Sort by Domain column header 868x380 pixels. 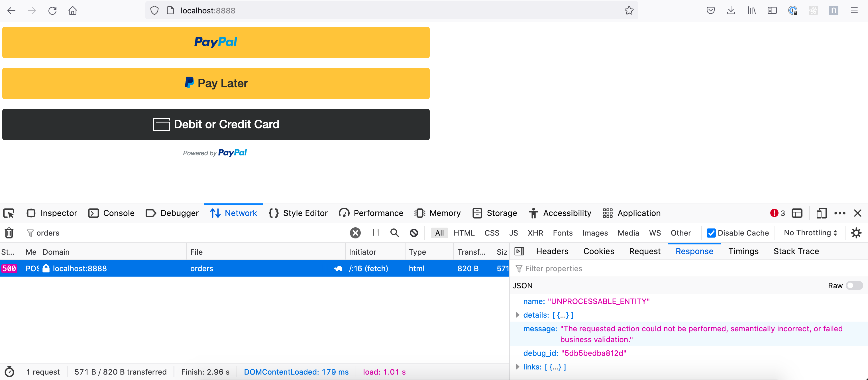coord(113,252)
